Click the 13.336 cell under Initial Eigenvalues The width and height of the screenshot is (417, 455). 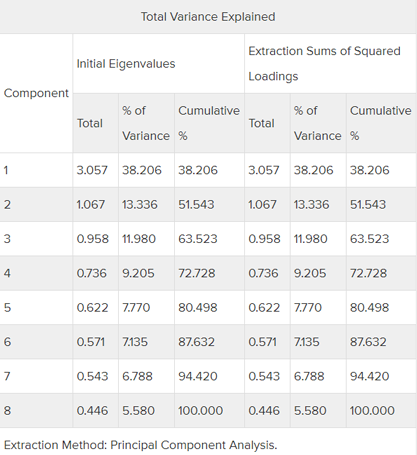(x=140, y=205)
